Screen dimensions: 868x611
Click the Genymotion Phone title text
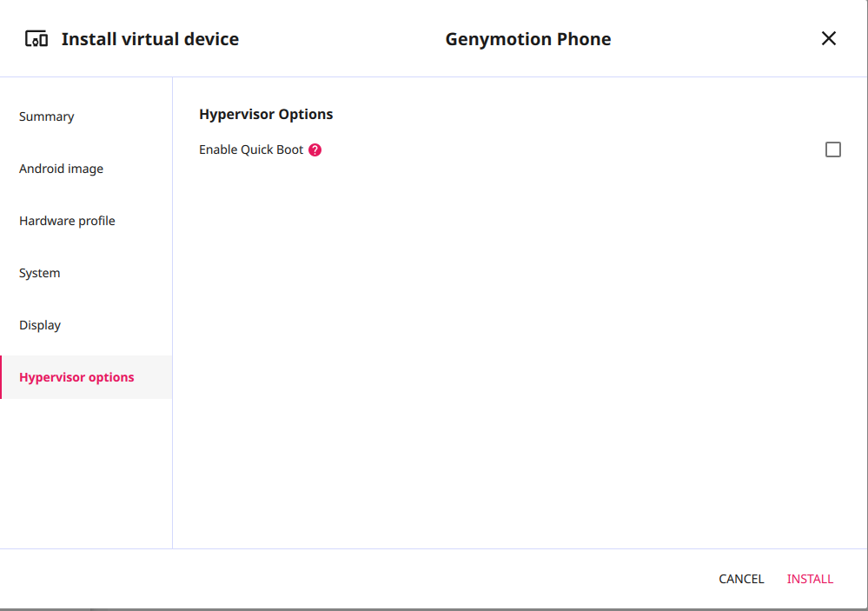point(527,39)
